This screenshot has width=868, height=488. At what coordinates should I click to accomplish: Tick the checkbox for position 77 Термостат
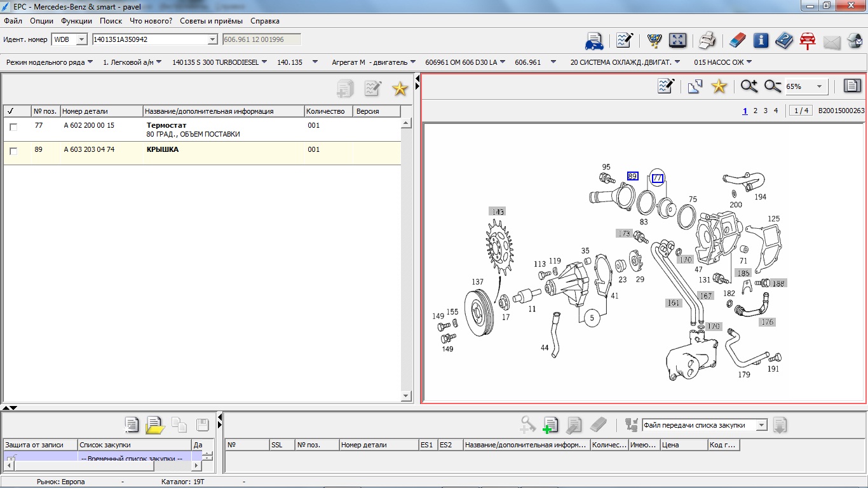click(13, 127)
